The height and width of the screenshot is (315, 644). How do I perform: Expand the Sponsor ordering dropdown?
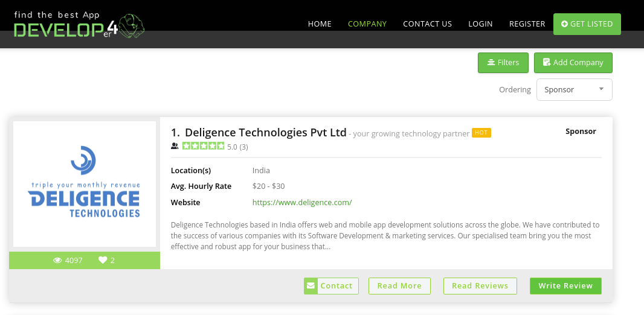pos(574,89)
